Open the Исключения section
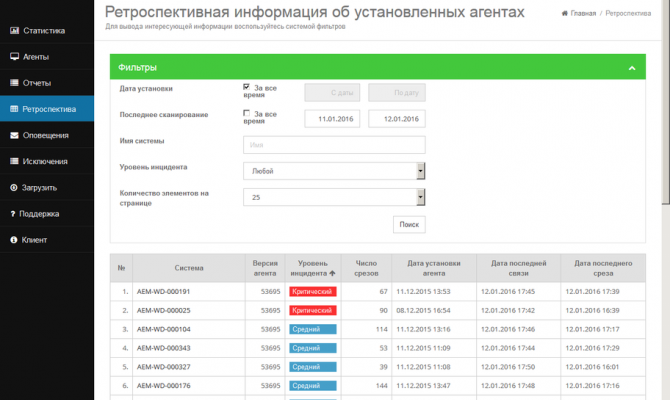 click(47, 161)
